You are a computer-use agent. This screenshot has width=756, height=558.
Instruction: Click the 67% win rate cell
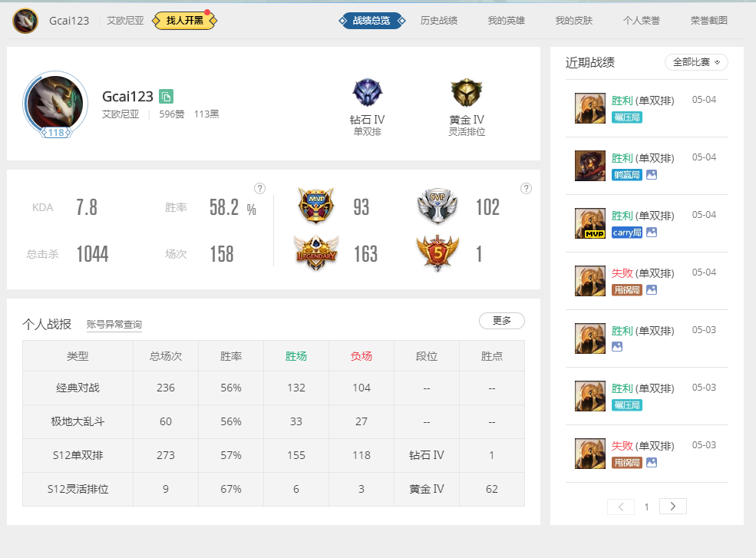(x=231, y=489)
